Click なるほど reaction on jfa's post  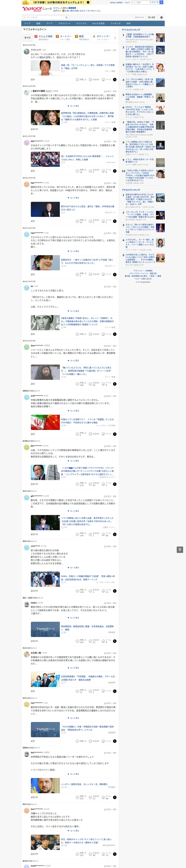[x=94, y=484]
